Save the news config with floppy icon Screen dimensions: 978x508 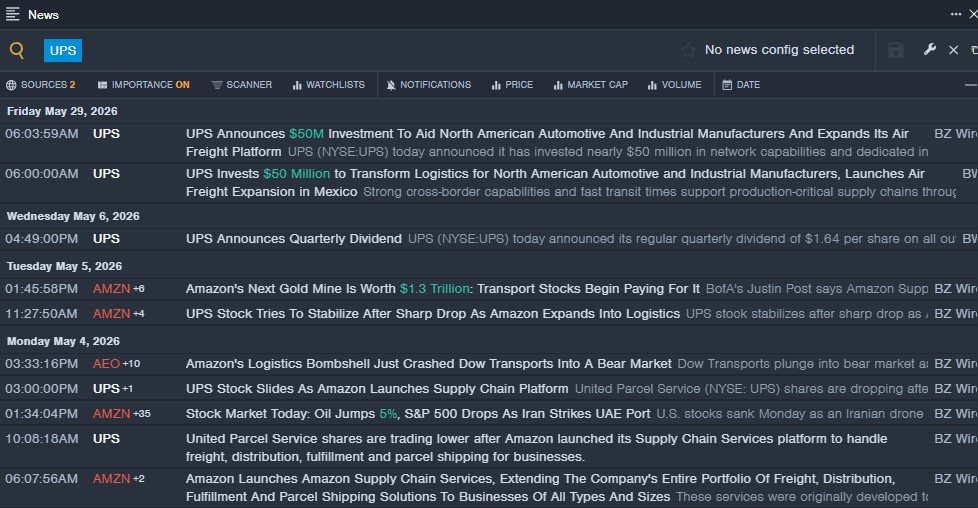pos(896,51)
